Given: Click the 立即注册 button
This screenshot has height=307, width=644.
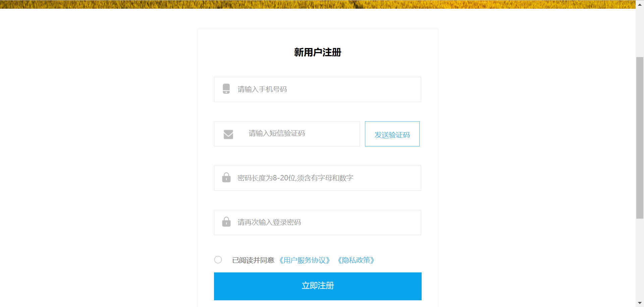Looking at the screenshot, I should [318, 286].
